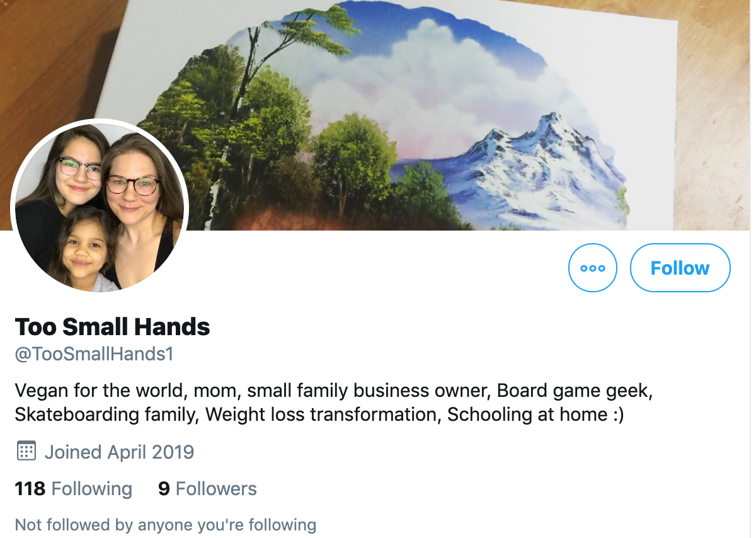Click the bold number 9
This screenshot has height=538, width=756.
pos(164,489)
